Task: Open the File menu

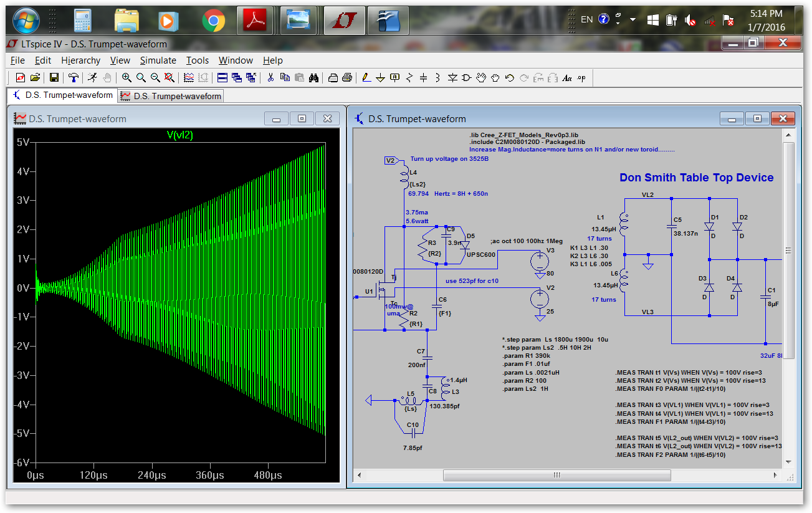Action: coord(18,60)
